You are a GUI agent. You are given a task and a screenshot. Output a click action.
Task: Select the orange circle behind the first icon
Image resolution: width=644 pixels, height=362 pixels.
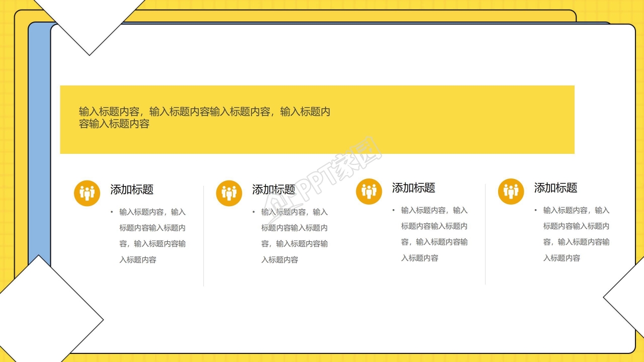coord(87,192)
